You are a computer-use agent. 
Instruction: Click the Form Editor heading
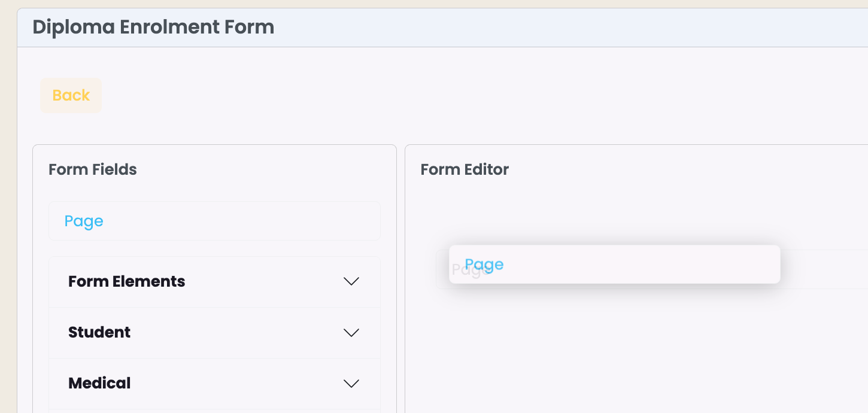click(465, 169)
